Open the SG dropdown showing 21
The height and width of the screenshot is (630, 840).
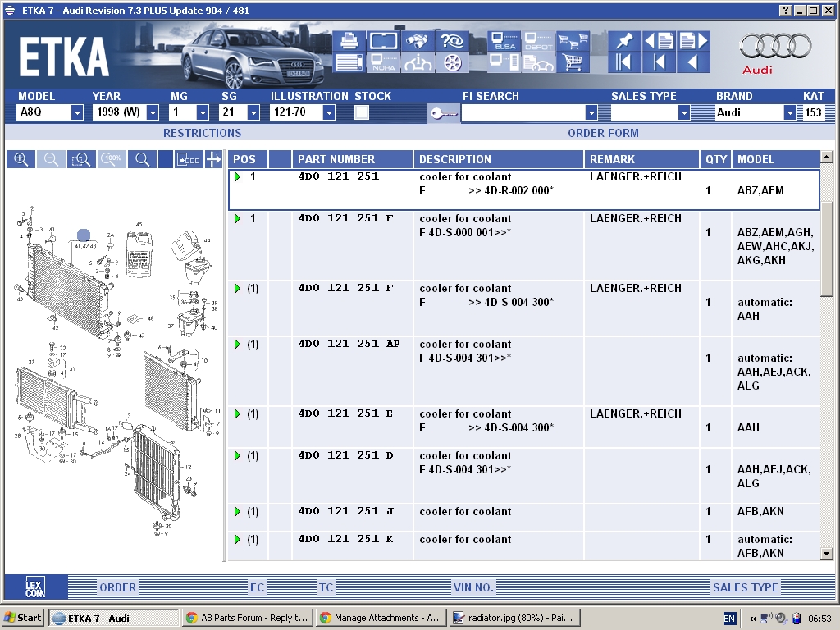254,112
